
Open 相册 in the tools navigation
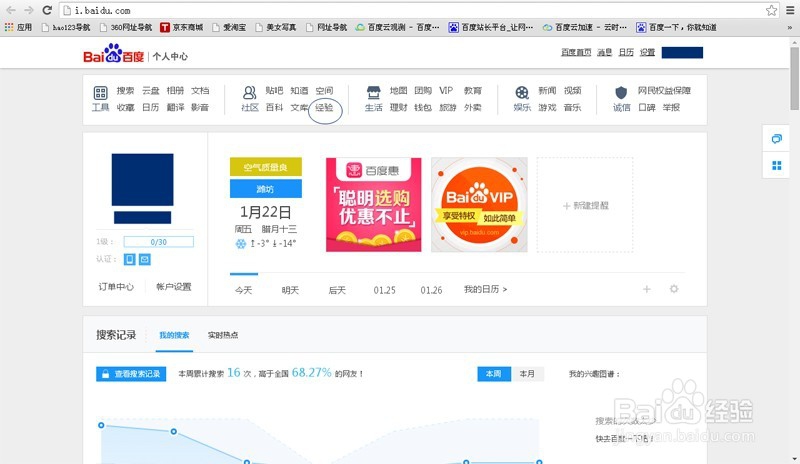pos(175,90)
